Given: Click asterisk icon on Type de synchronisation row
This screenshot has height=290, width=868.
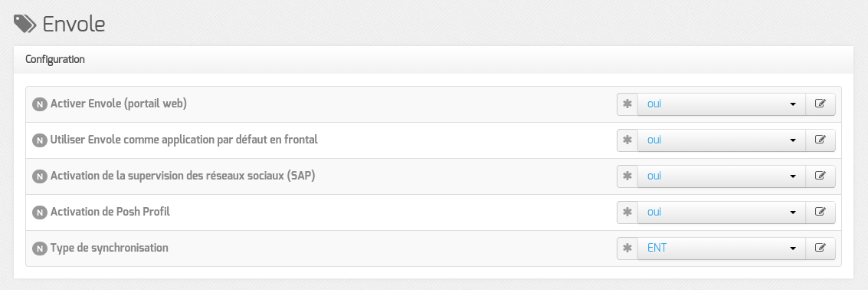Looking at the screenshot, I should pyautogui.click(x=627, y=249).
